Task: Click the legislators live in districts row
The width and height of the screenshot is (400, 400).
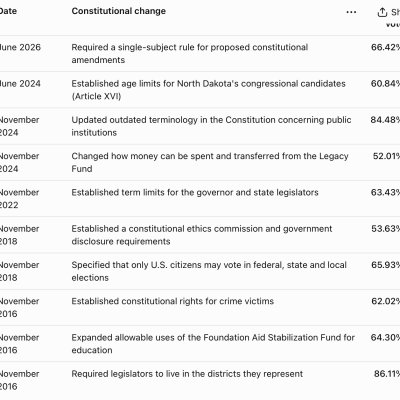Action: pyautogui.click(x=200, y=380)
